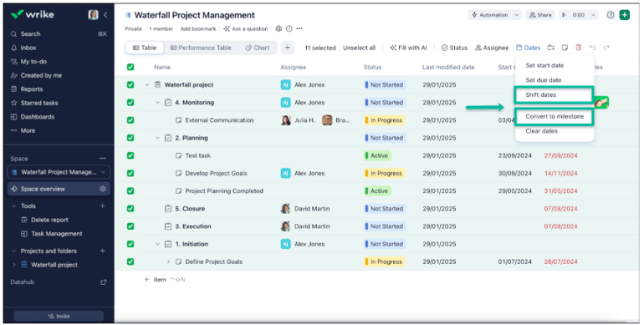Image resolution: width=644 pixels, height=325 pixels.
Task: Open the three-dots menu under the title
Action: (x=299, y=28)
